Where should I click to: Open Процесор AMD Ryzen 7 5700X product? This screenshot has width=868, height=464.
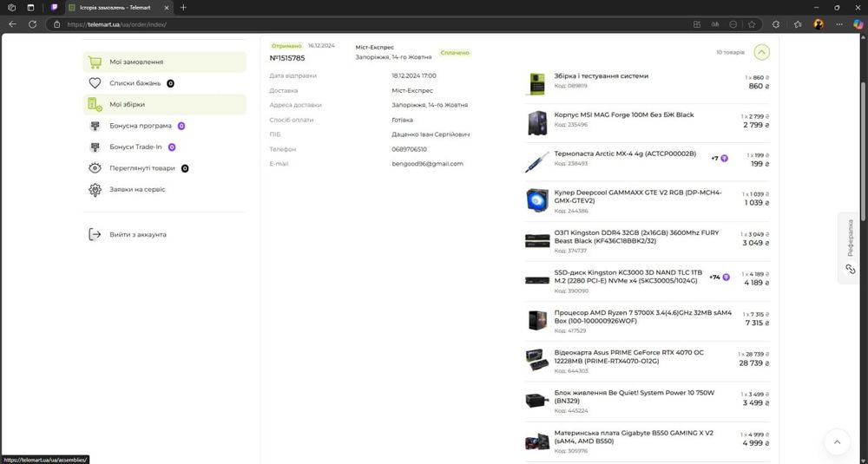(642, 317)
